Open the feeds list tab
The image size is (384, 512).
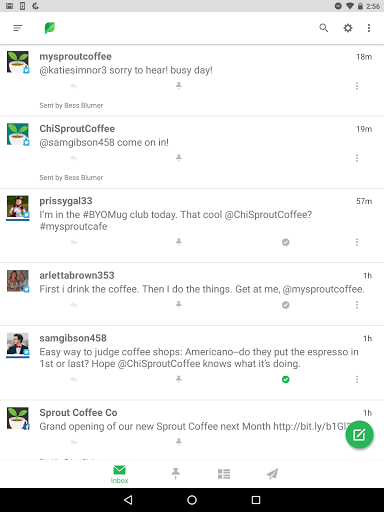coord(224,474)
